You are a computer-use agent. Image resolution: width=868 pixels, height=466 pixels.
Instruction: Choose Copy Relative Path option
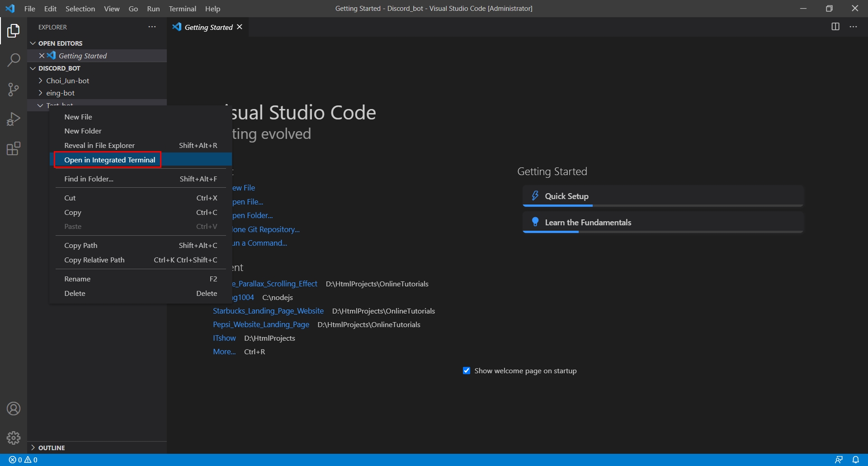[x=141, y=260]
